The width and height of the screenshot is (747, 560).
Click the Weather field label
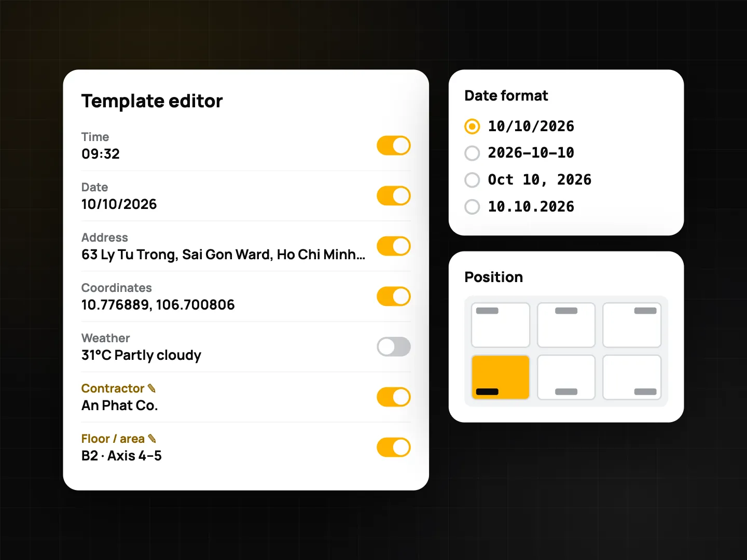106,338
